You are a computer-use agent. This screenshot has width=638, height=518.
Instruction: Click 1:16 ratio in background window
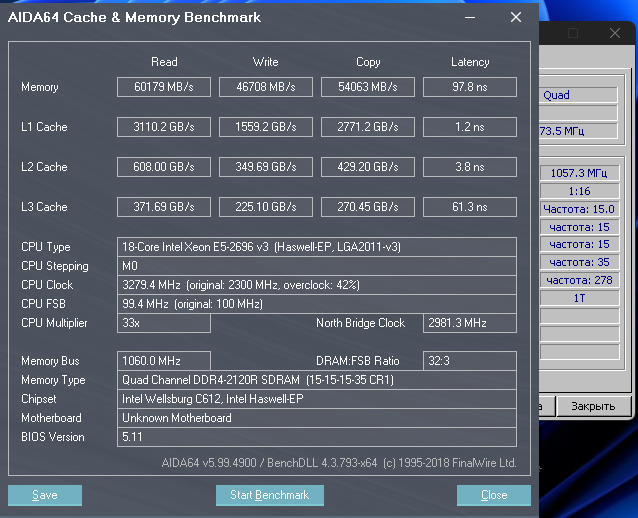(579, 191)
